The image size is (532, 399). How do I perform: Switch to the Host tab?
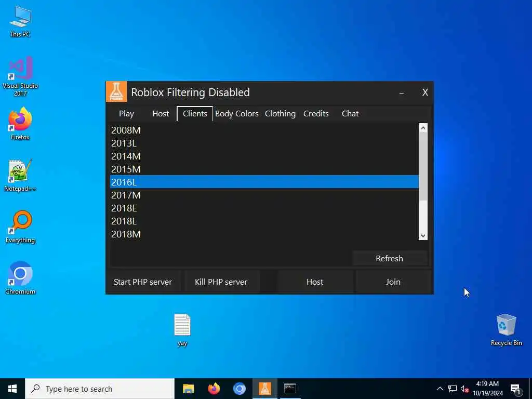coord(161,114)
